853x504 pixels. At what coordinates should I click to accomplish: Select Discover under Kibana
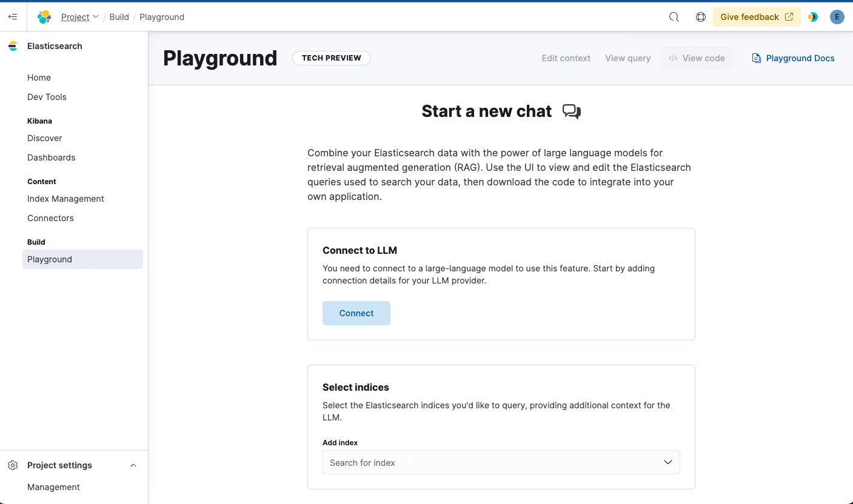pos(44,138)
